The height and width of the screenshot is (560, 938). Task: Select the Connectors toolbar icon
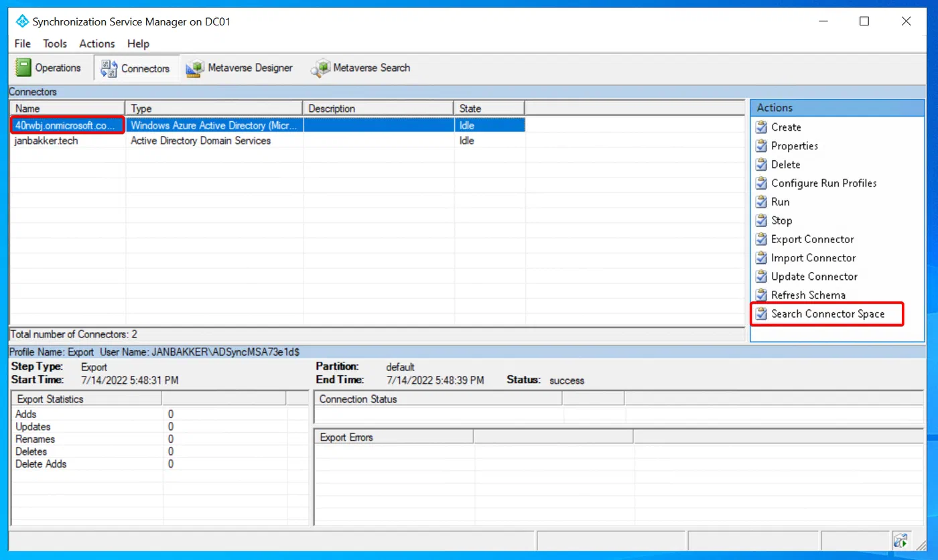point(109,68)
